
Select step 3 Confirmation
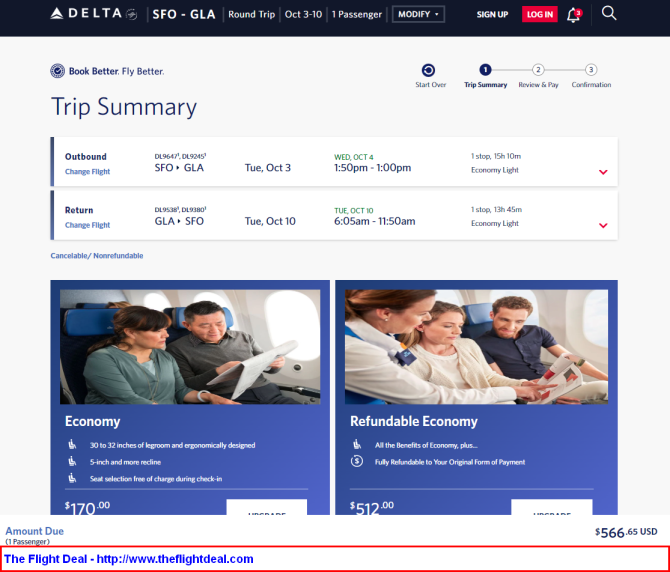point(591,76)
